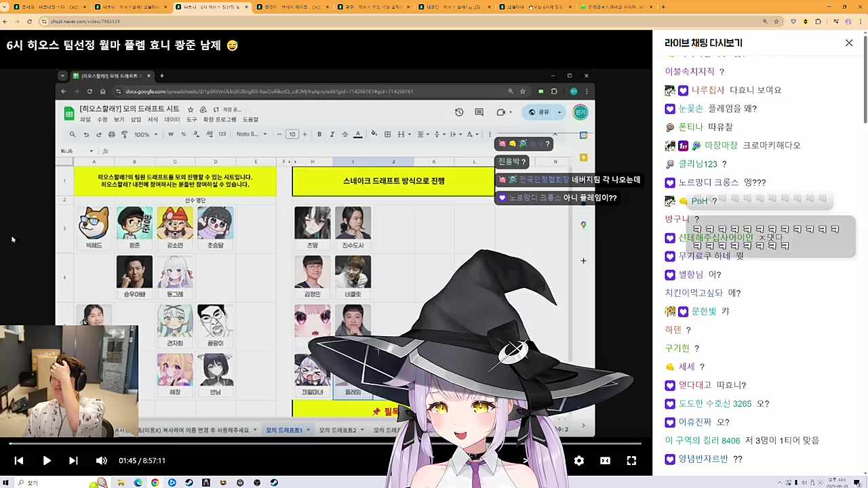Click chat username 나루집사
Viewport: 868px width, 488px height.
click(708, 90)
